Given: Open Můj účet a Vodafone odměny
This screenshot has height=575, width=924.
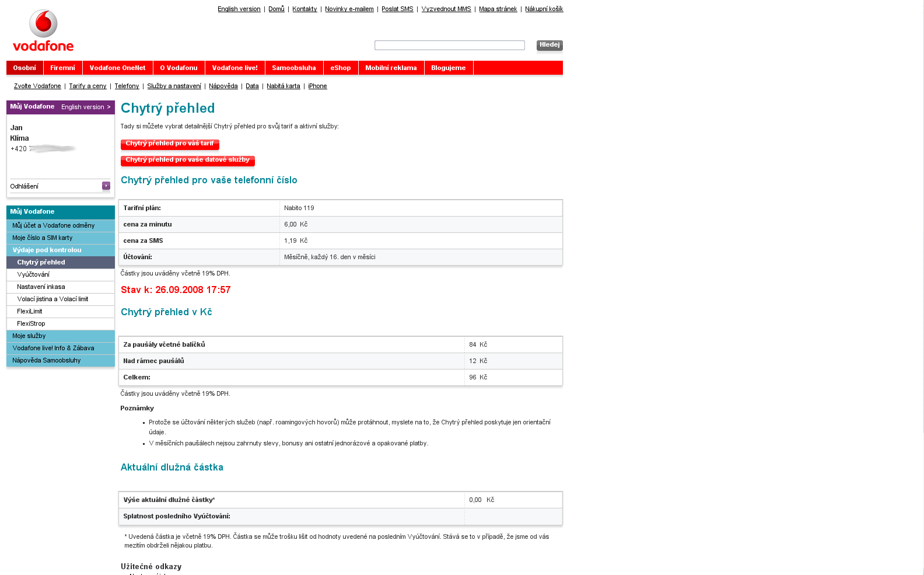Looking at the screenshot, I should pos(61,225).
